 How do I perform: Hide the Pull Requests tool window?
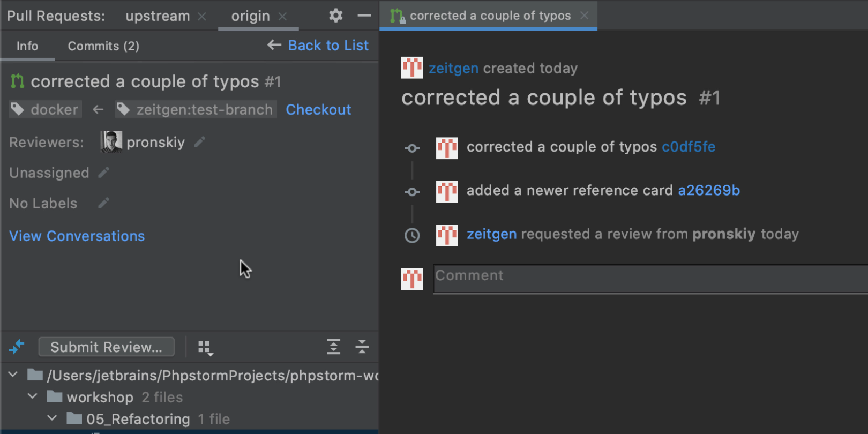click(x=364, y=16)
